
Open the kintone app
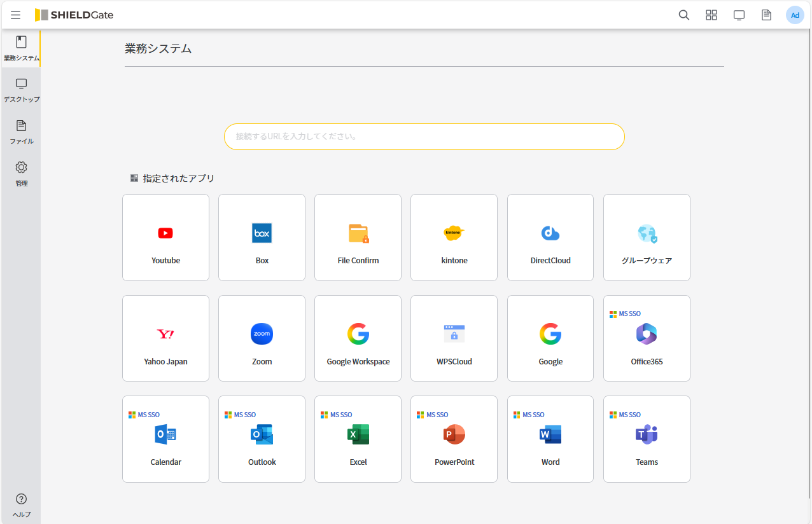coord(454,237)
